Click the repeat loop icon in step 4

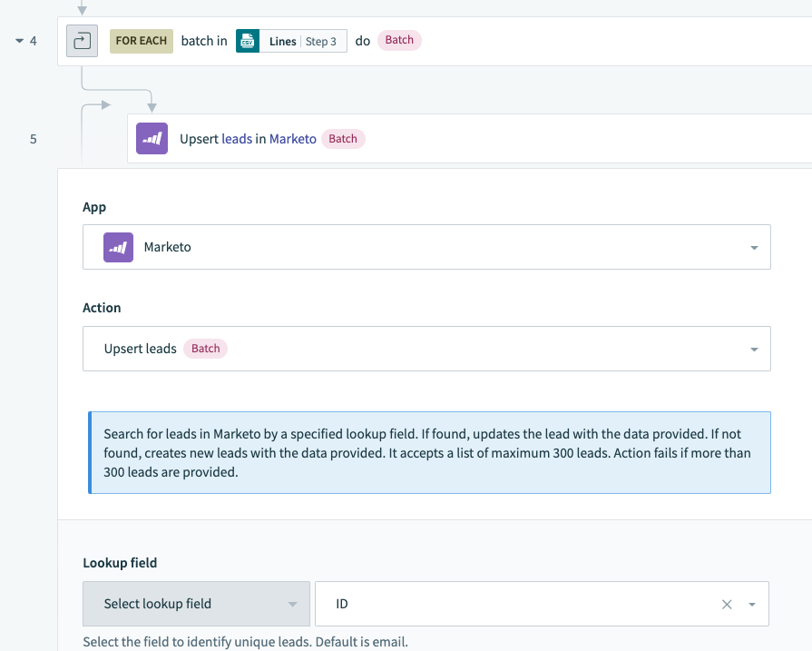coord(82,41)
